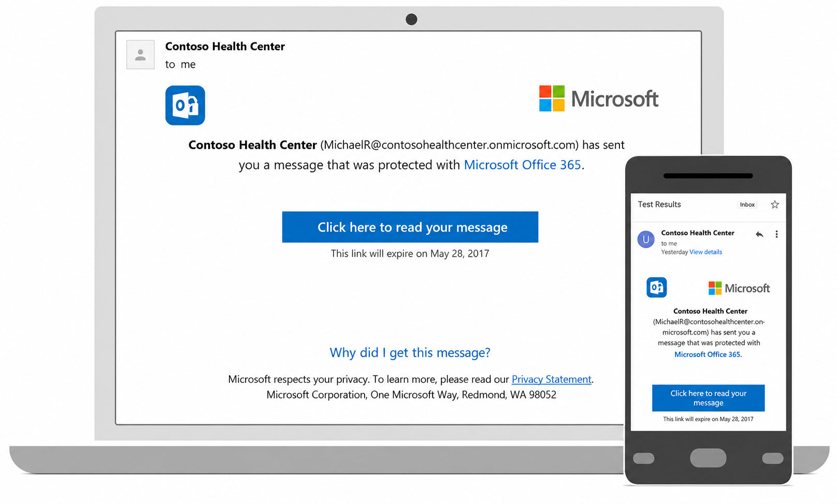
Task: Open the three-dot more options menu on phone
Action: click(776, 234)
